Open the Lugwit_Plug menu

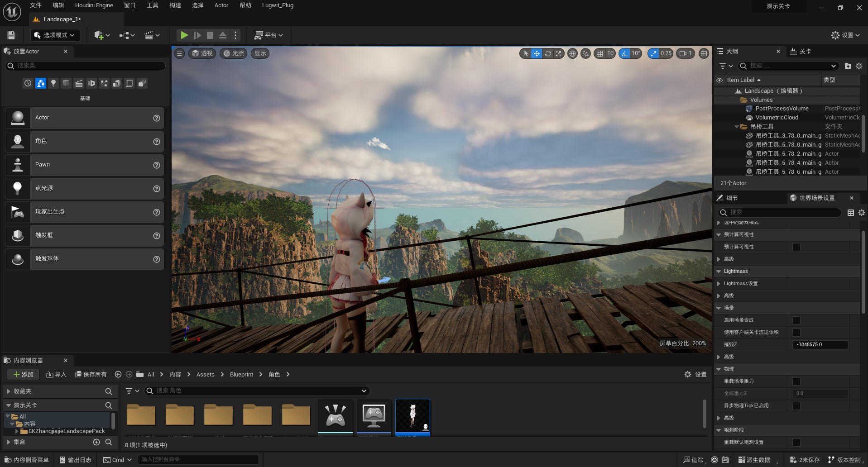click(278, 5)
